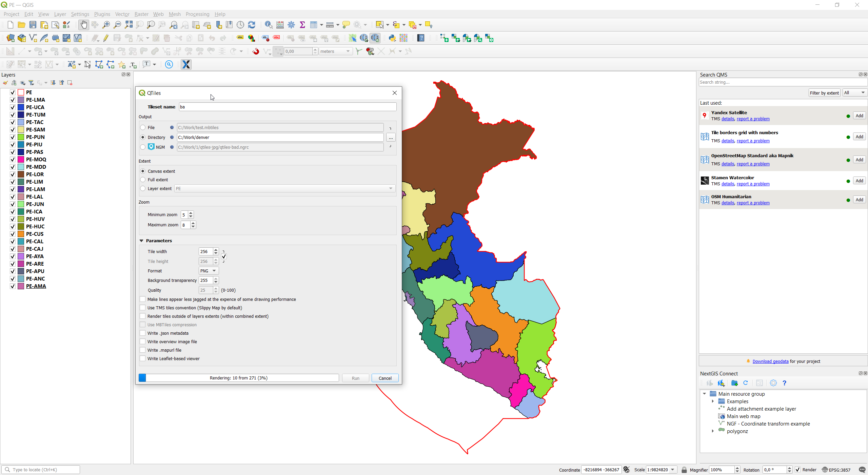The width and height of the screenshot is (868, 475).
Task: Refresh the map canvas
Action: (x=252, y=25)
